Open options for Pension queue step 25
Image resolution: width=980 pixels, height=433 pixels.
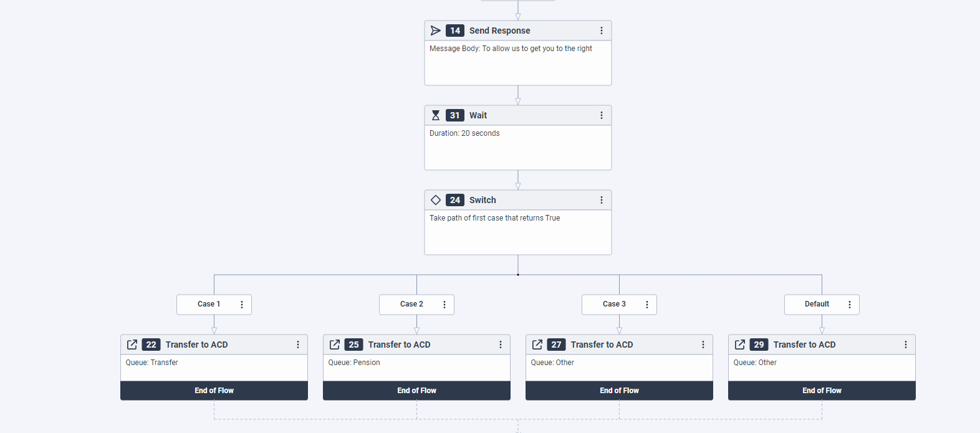[x=501, y=345]
